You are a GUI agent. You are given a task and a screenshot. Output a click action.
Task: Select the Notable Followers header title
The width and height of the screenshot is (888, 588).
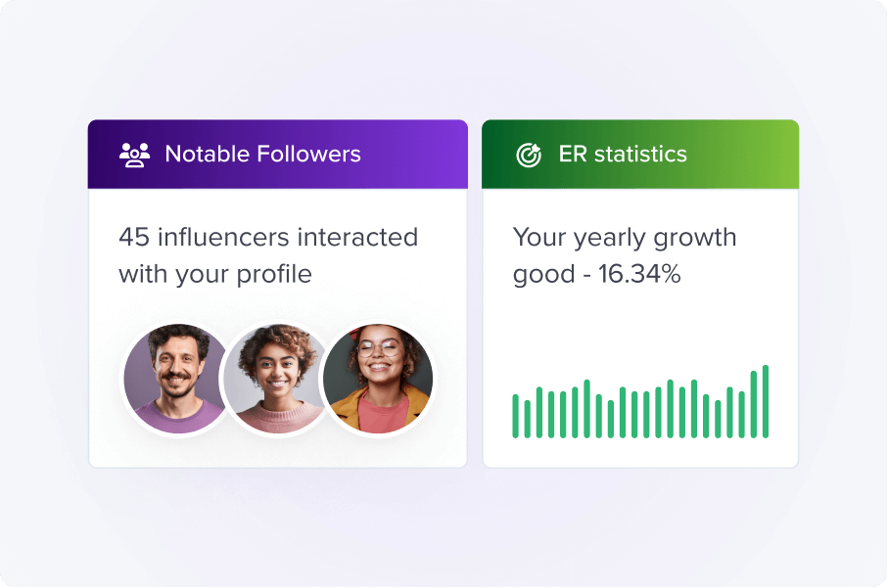click(262, 155)
